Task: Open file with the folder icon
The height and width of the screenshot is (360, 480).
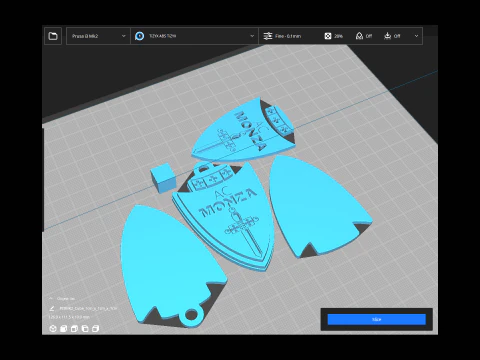Action: pos(53,36)
